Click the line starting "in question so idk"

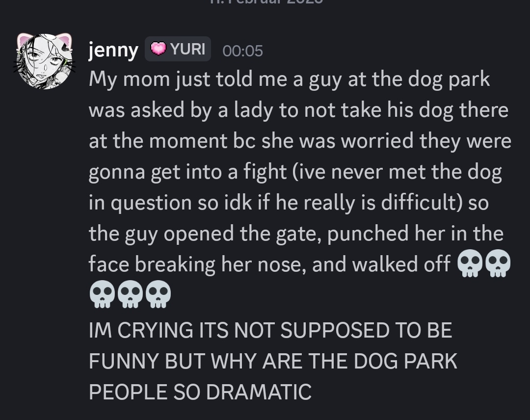tap(289, 203)
